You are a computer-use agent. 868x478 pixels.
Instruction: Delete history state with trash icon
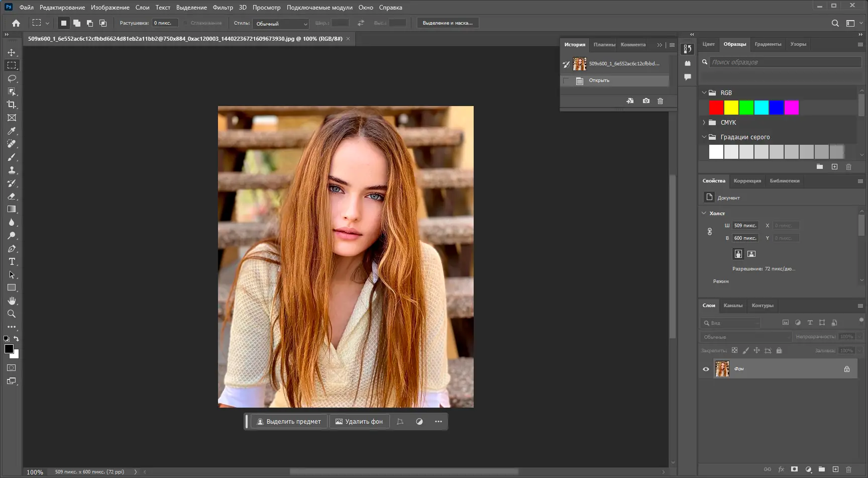(x=660, y=101)
